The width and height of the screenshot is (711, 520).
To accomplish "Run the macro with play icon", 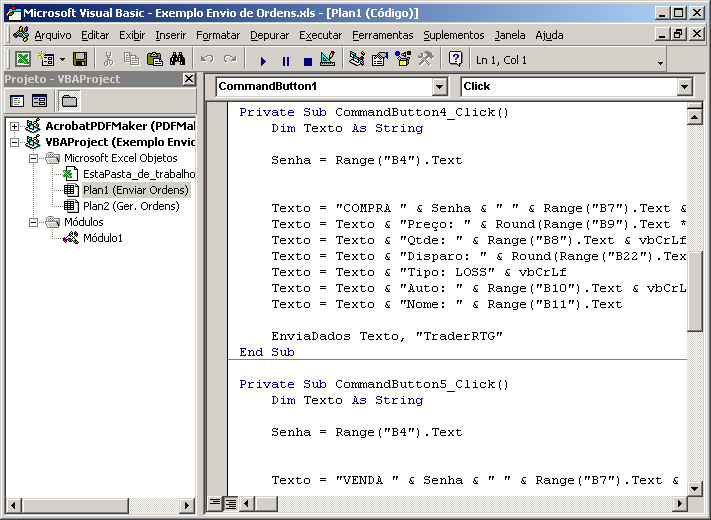I will click(263, 61).
